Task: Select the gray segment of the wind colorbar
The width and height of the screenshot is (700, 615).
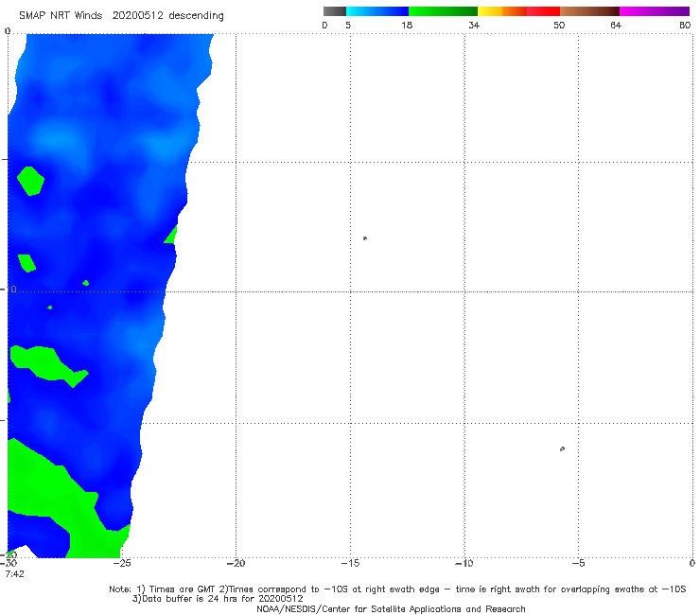Action: pos(334,11)
